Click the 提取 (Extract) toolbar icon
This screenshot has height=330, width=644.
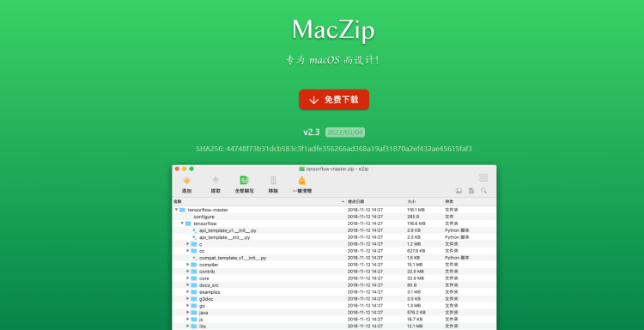pyautogui.click(x=216, y=180)
